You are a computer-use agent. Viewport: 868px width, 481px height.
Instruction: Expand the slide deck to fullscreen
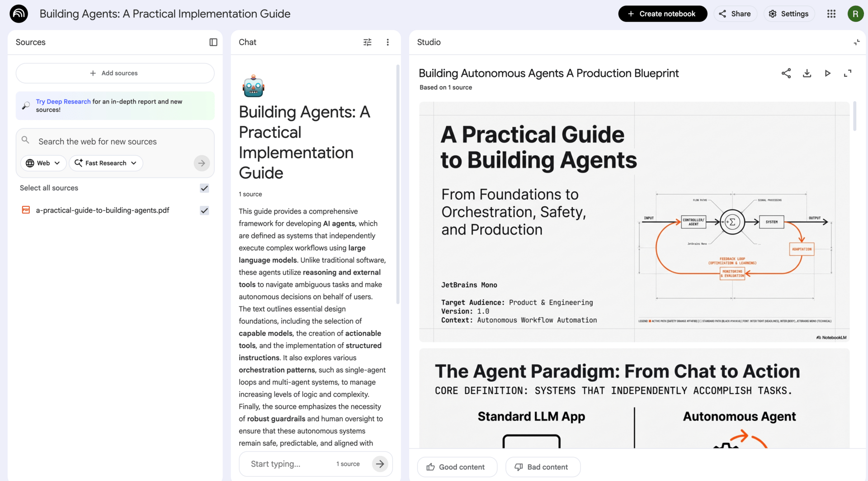click(x=848, y=73)
